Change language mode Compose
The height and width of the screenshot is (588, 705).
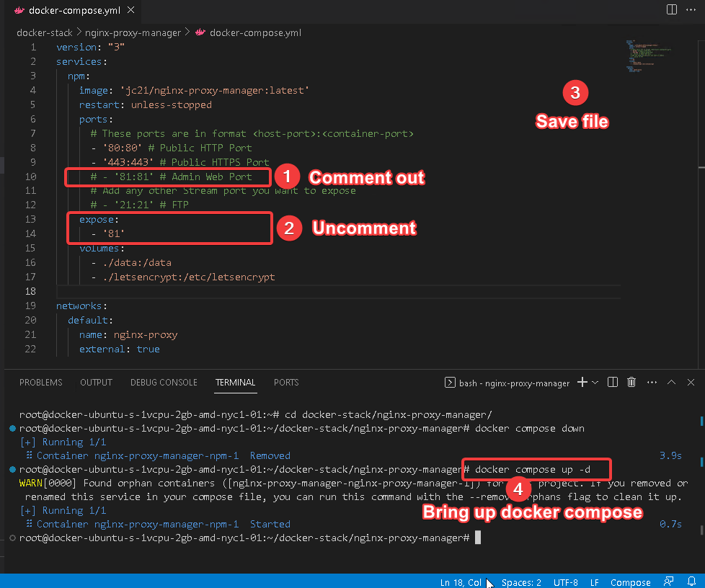coord(630,582)
